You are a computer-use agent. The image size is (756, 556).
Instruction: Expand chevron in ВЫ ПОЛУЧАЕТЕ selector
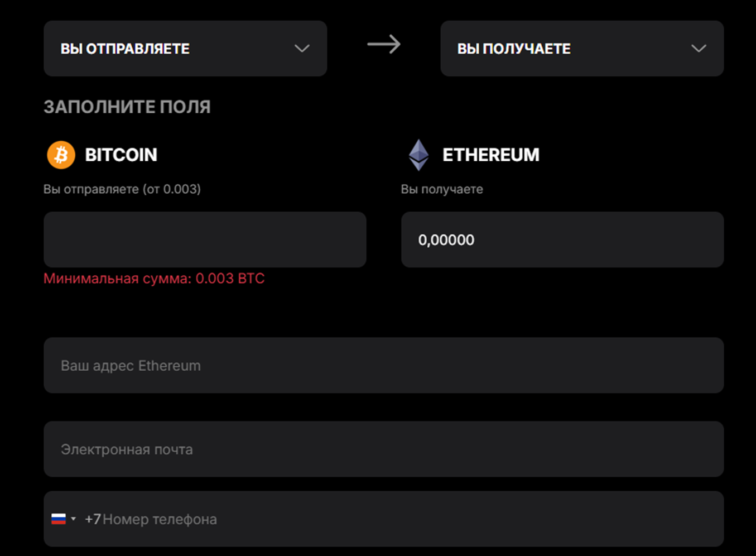click(699, 49)
